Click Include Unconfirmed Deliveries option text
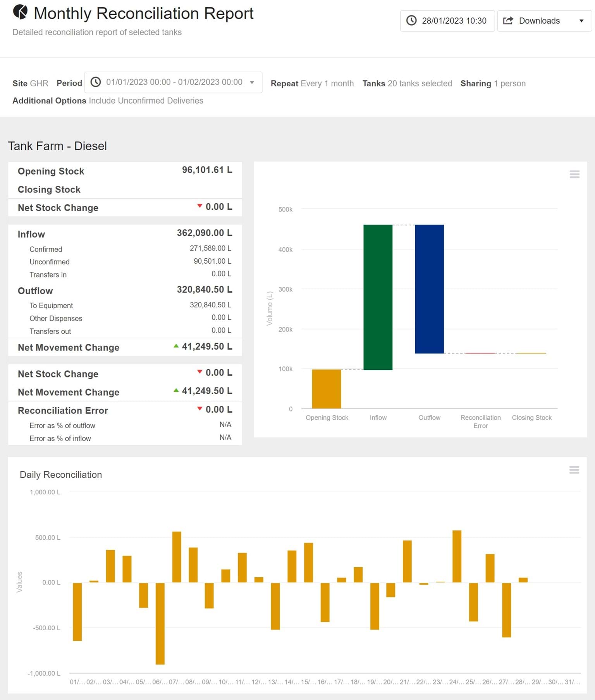The image size is (595, 700). point(146,101)
